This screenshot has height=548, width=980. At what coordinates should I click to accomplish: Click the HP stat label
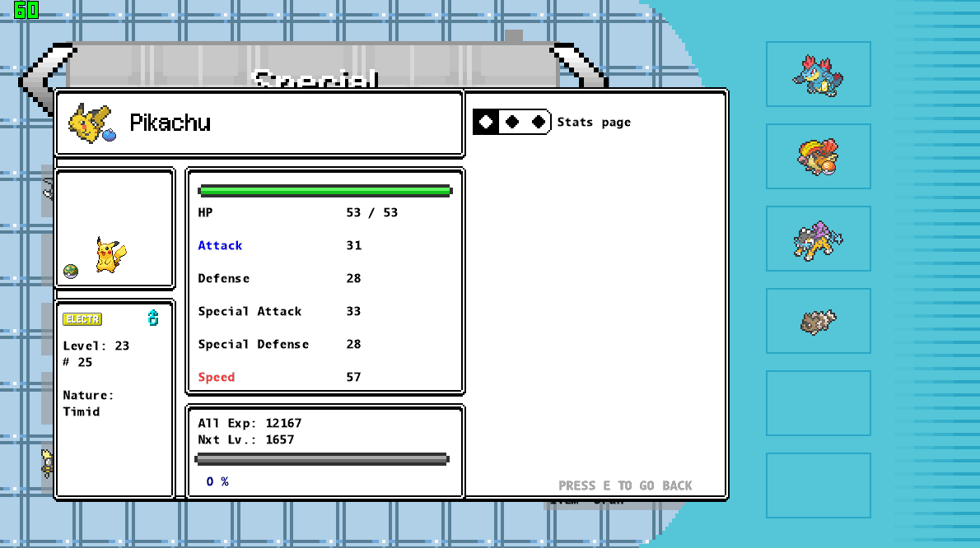[x=205, y=212]
